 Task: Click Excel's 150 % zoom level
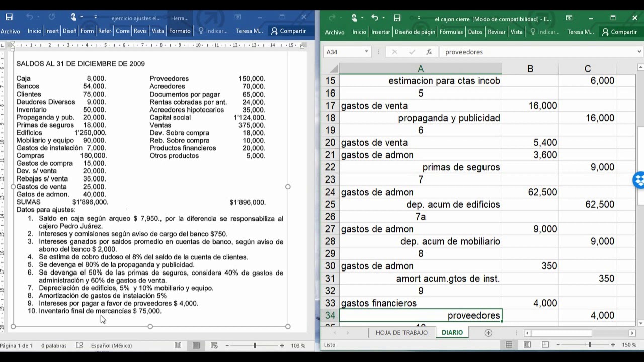[629, 345]
